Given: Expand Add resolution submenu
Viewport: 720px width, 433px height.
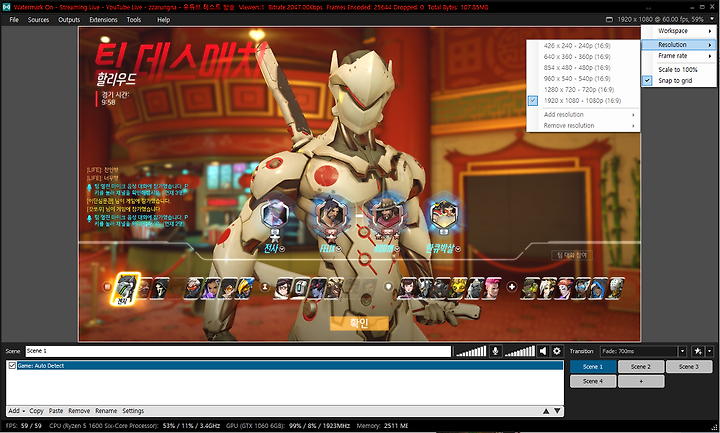Looking at the screenshot, I should (x=582, y=114).
